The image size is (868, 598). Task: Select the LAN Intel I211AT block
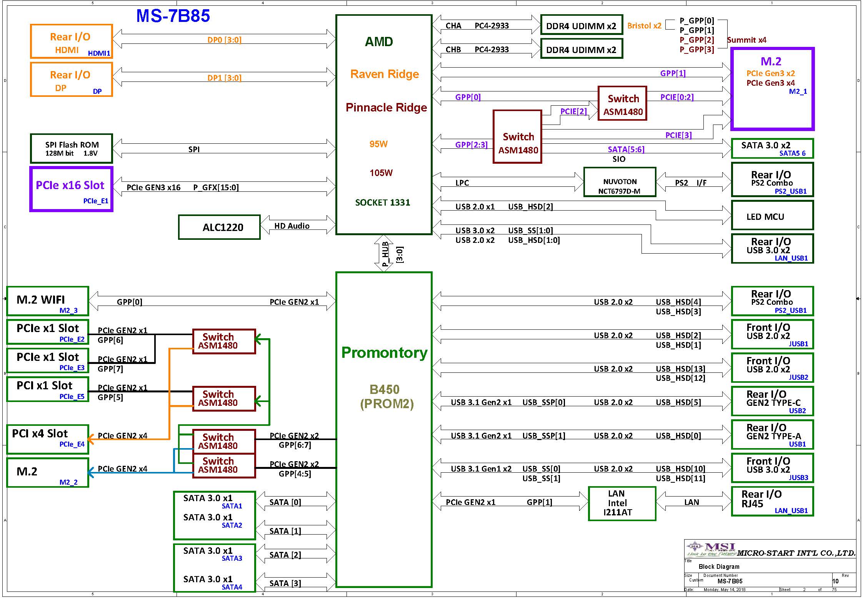622,504
